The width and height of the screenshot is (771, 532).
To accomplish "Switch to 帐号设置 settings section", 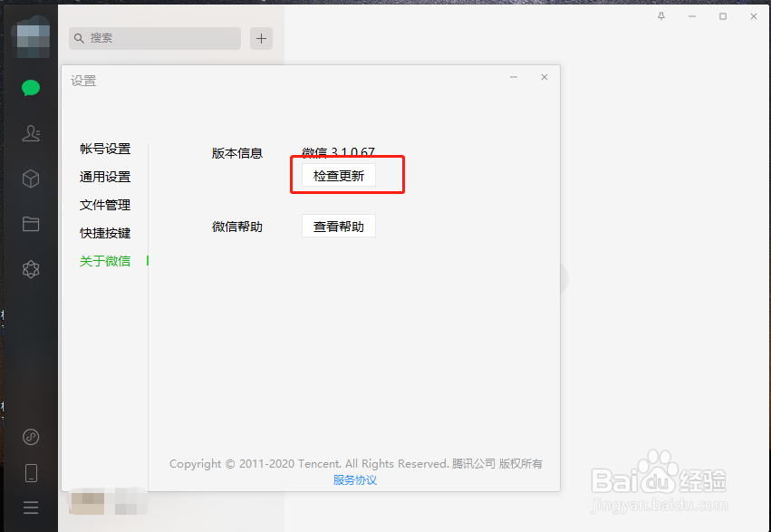I will point(105,149).
